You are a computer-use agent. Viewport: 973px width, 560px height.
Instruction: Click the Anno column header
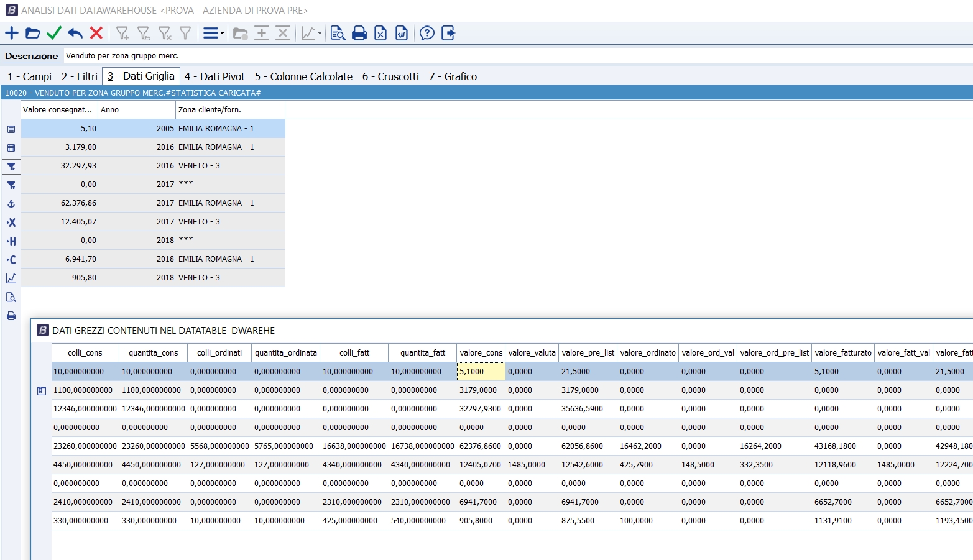tap(137, 110)
